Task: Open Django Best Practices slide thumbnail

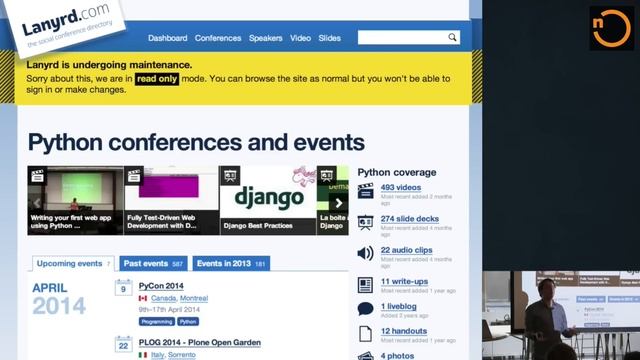Action: pos(268,200)
